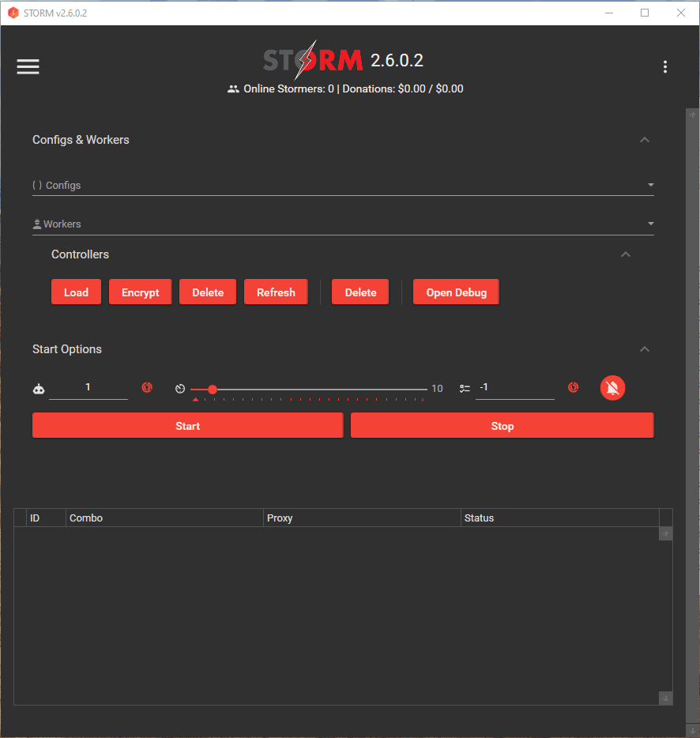This screenshot has height=738, width=700.
Task: Click the Stop button
Action: (502, 425)
